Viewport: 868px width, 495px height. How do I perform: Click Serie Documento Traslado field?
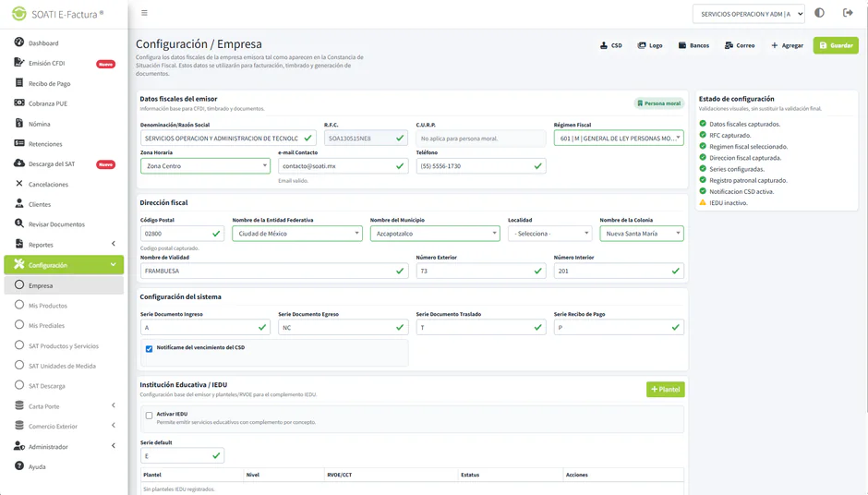[x=481, y=327]
